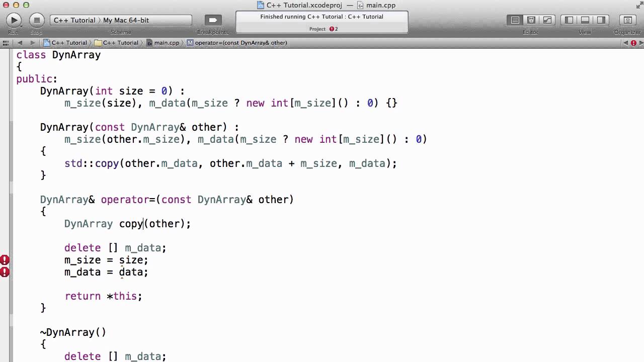Click the '~DynArray()' destructor line
The height and width of the screenshot is (362, 644).
tap(73, 332)
